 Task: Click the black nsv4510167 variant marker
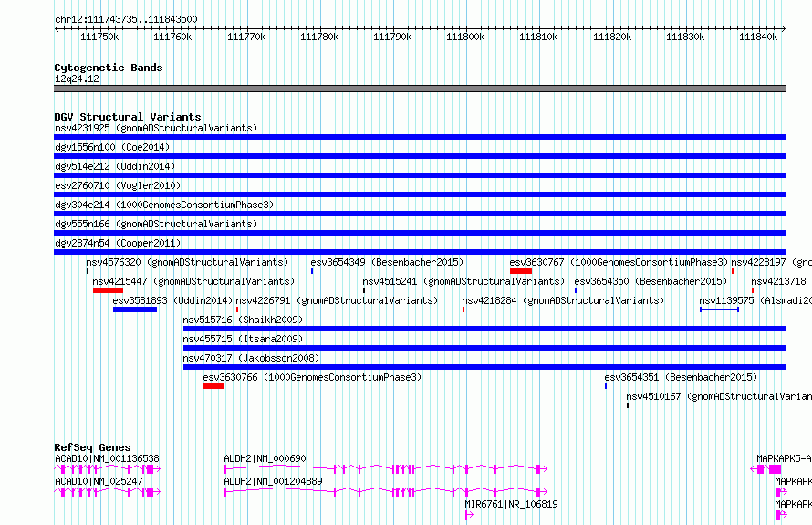point(628,405)
